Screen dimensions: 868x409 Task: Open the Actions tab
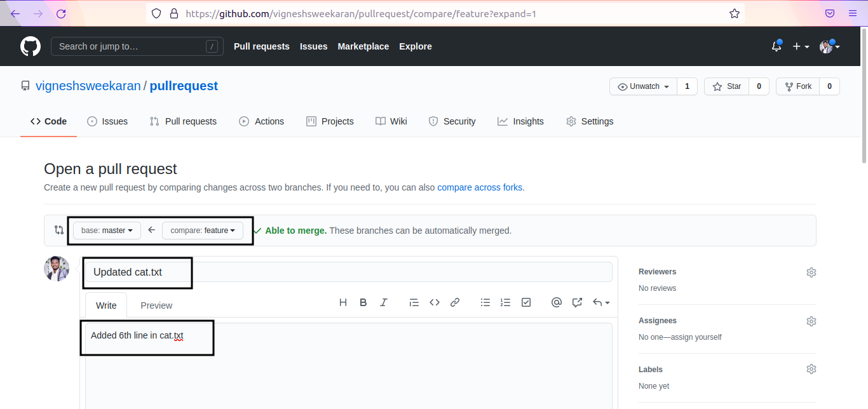261,121
